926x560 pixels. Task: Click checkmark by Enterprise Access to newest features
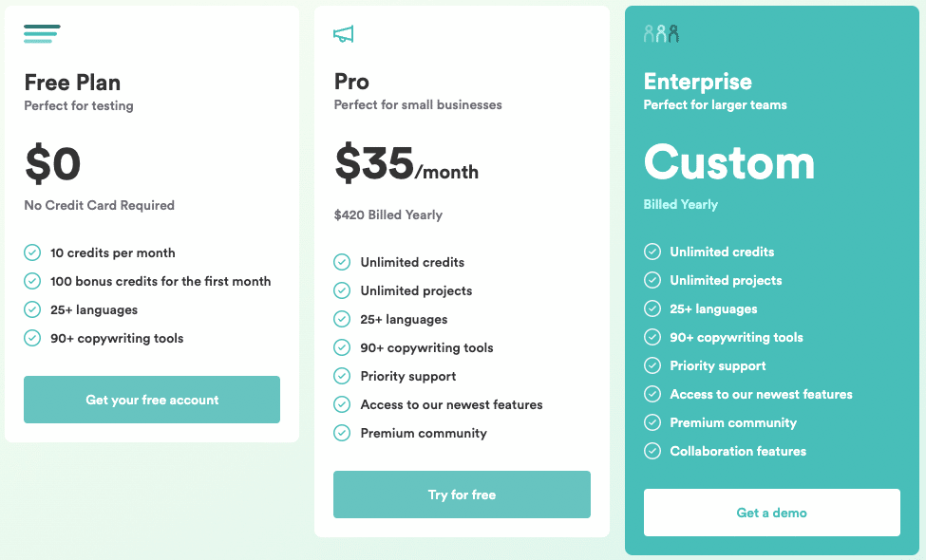(652, 394)
